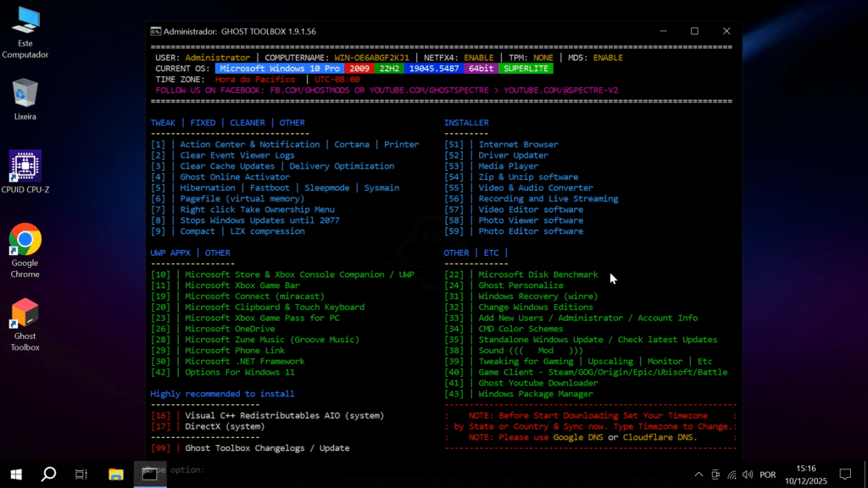Image resolution: width=868 pixels, height=488 pixels.
Task: Open Task View from the taskbar
Action: pos(81,474)
